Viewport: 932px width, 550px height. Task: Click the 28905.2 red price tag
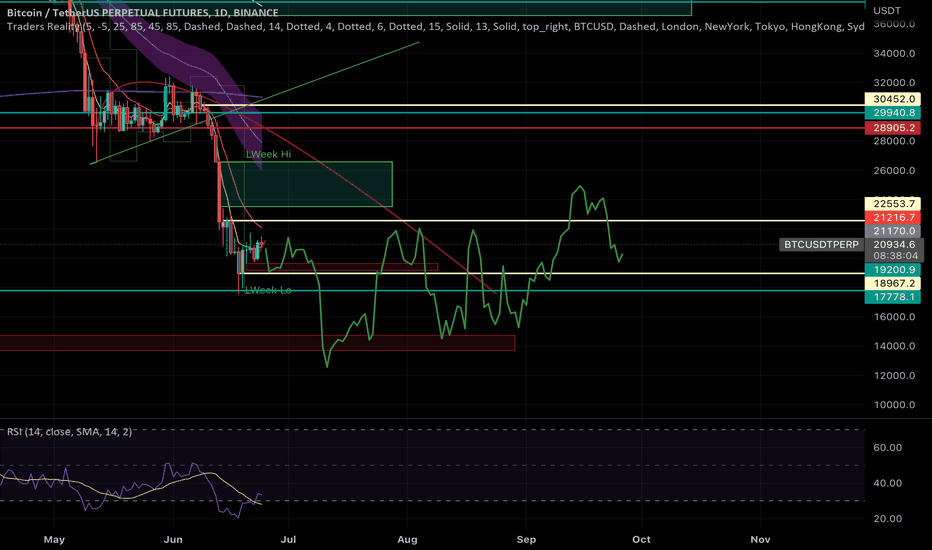pos(893,128)
